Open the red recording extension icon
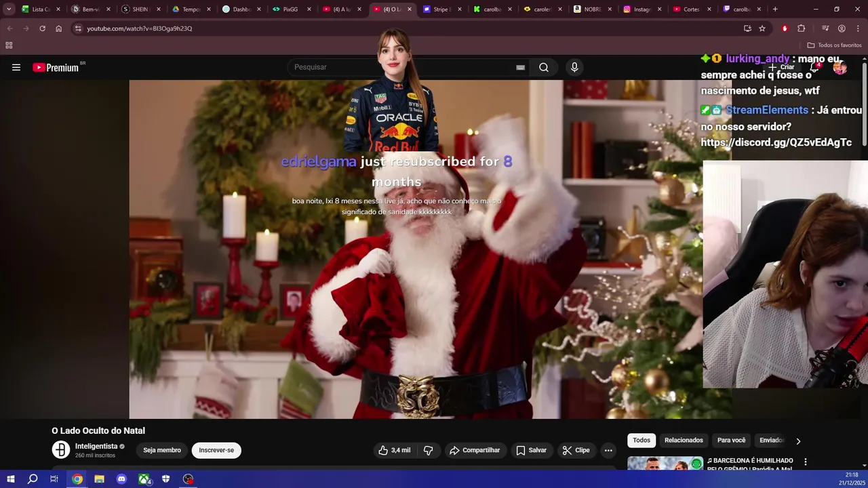Viewport: 868px width, 488px height. [x=785, y=28]
